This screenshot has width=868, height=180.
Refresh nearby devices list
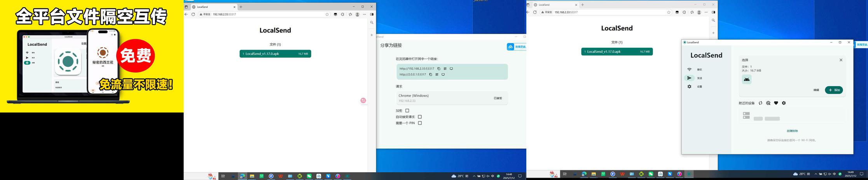760,103
